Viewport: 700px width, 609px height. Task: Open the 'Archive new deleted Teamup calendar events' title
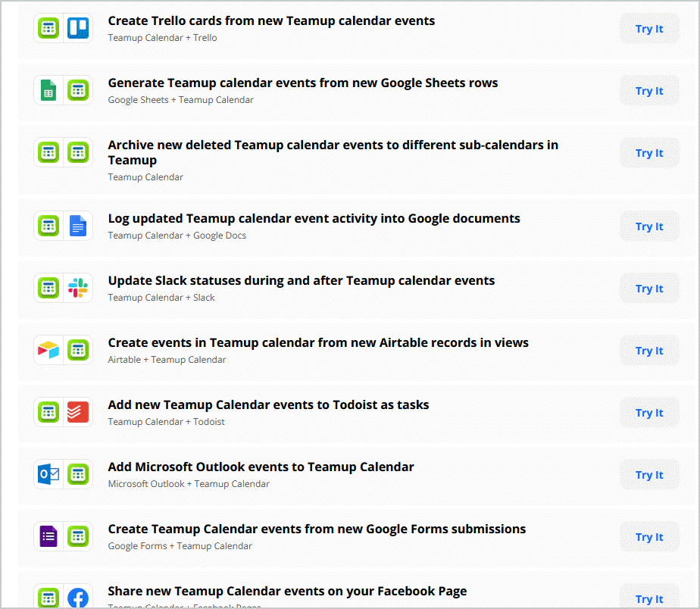click(x=333, y=152)
